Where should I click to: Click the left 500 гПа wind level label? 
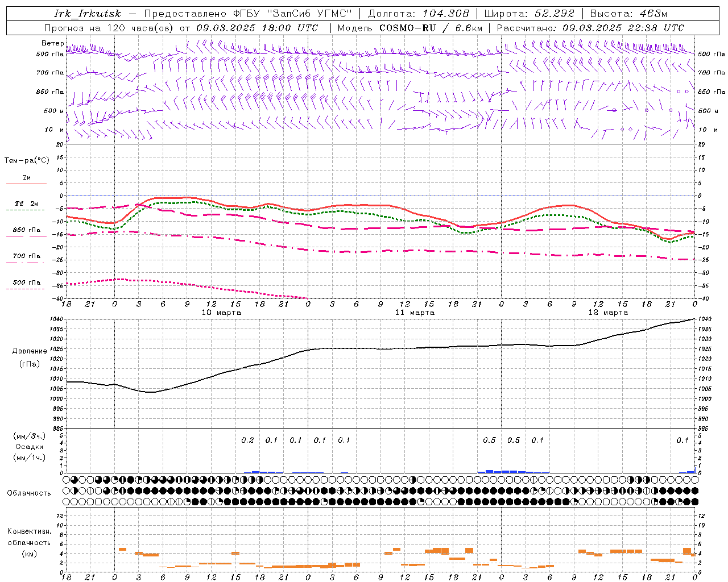coord(50,54)
